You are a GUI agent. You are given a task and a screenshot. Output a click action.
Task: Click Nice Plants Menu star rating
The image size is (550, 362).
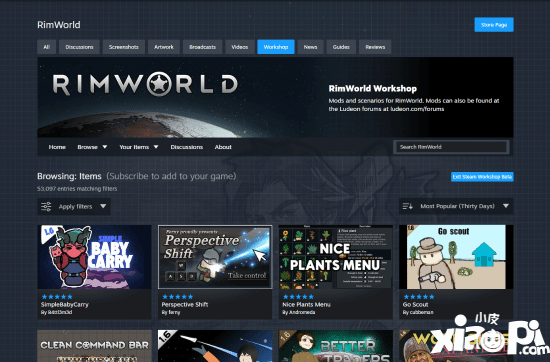tap(298, 297)
